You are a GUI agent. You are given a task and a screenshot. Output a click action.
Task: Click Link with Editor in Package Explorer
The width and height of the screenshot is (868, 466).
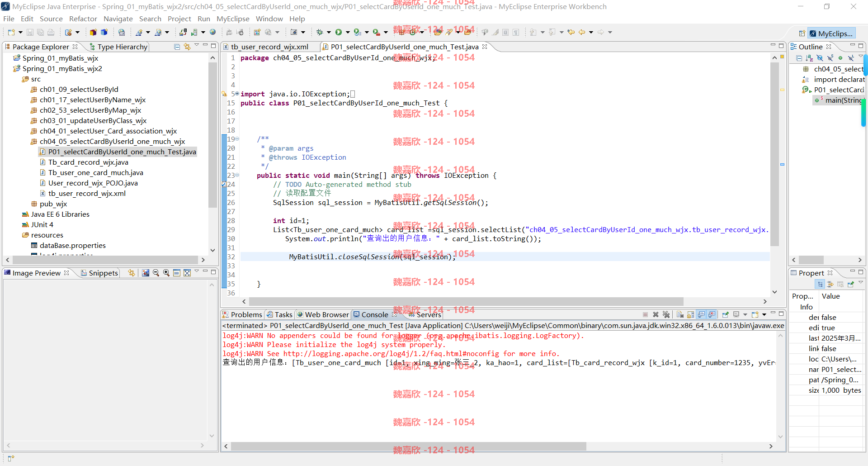click(187, 47)
